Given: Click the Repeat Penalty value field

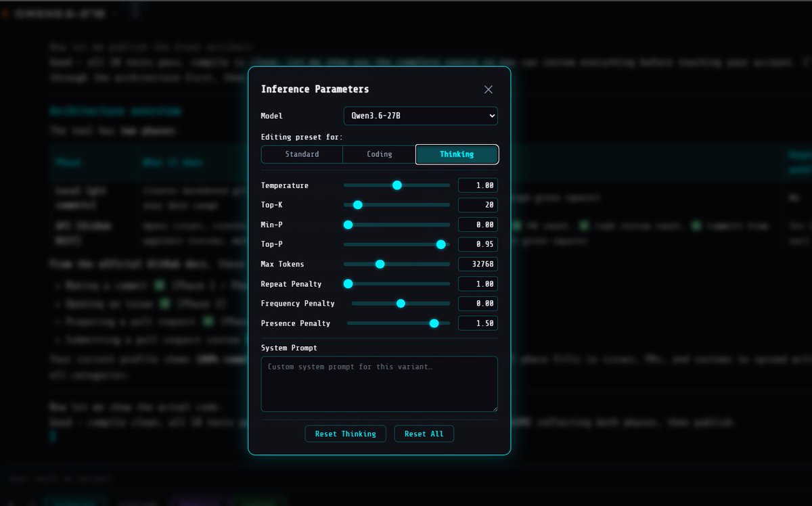Looking at the screenshot, I should [478, 284].
